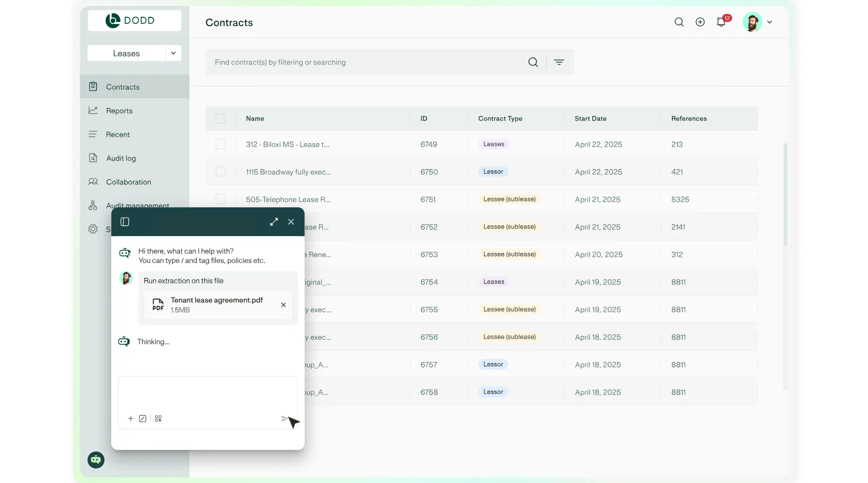Click the Start Date column header

coord(590,118)
